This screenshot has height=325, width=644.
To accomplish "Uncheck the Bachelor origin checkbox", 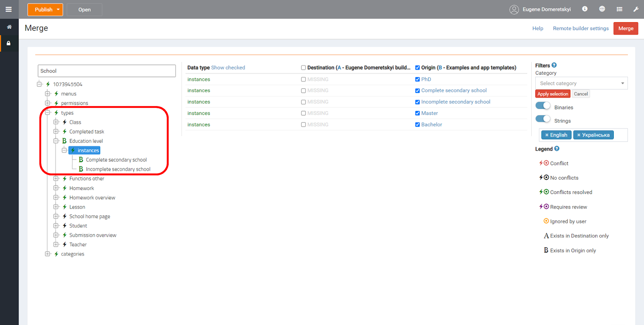I will (417, 125).
